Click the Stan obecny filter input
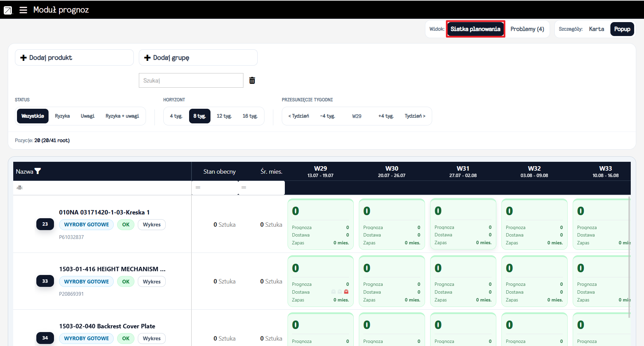 pos(215,188)
